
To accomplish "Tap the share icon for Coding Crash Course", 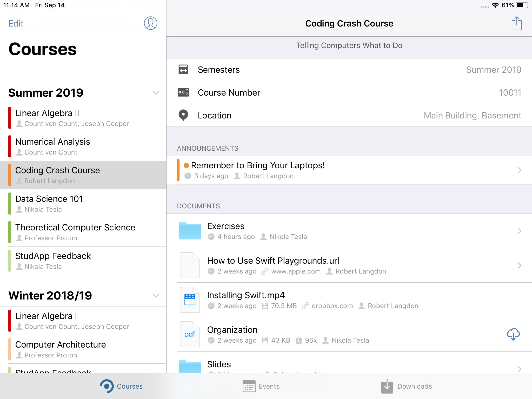I will pyautogui.click(x=516, y=24).
